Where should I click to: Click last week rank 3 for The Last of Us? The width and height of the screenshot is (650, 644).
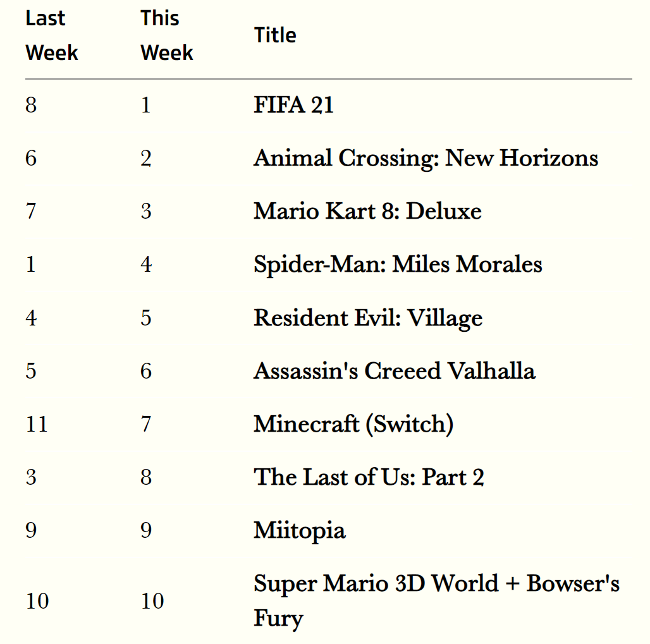(x=31, y=477)
